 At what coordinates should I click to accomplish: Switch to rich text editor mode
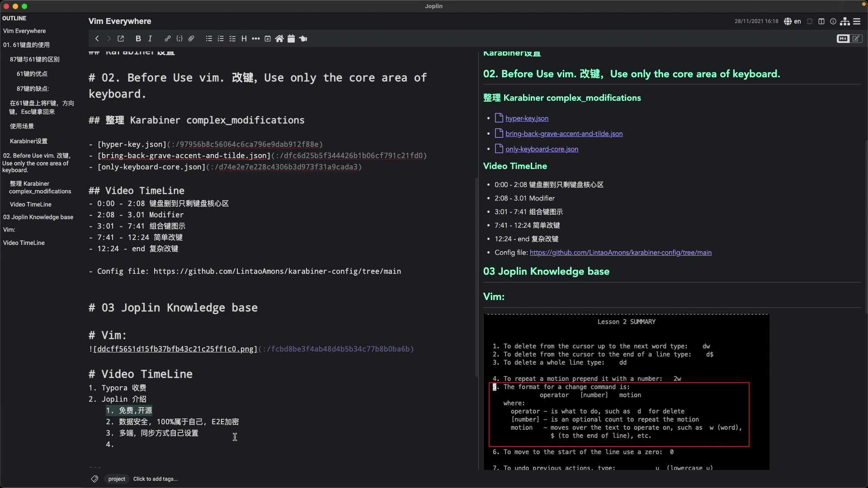[x=856, y=39]
